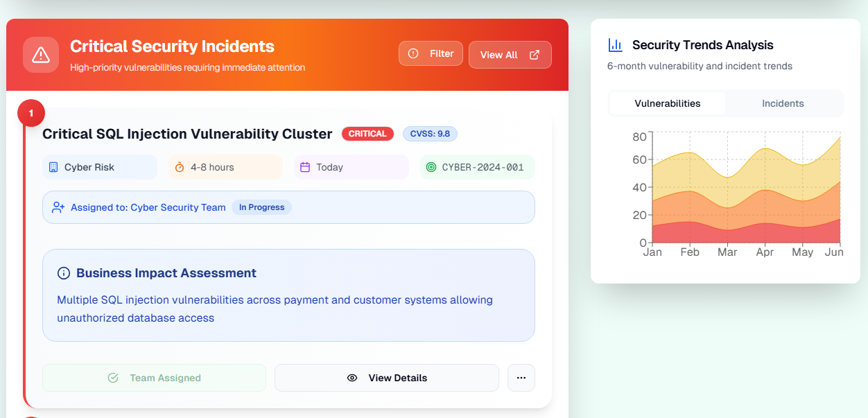868x418 pixels.
Task: Click the user-plus icon in assignment row
Action: tap(58, 207)
